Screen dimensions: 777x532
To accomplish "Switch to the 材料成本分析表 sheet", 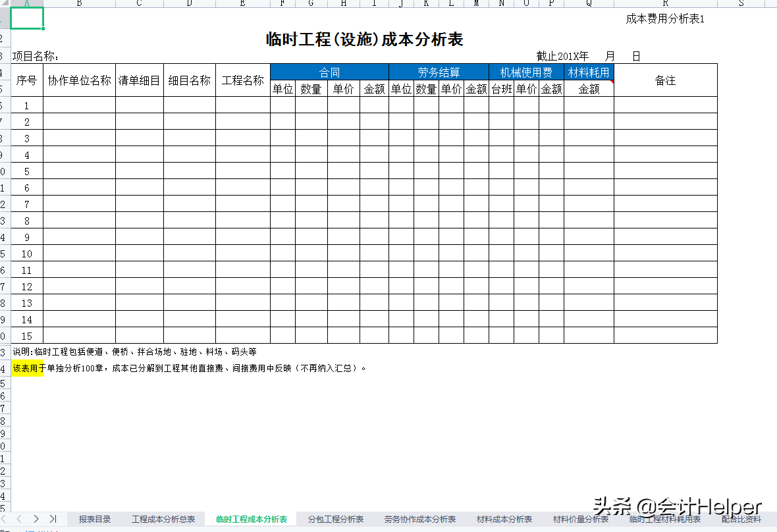I will pyautogui.click(x=503, y=519).
